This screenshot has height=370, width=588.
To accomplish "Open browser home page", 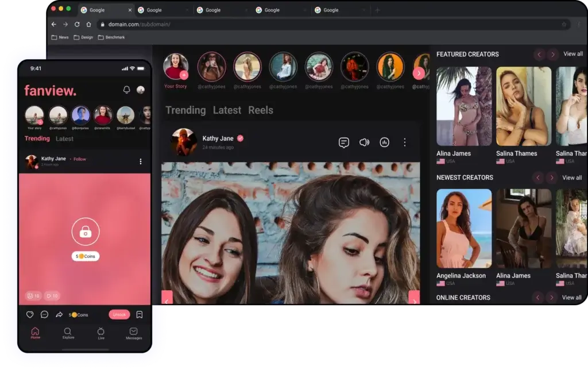I will click(x=88, y=24).
